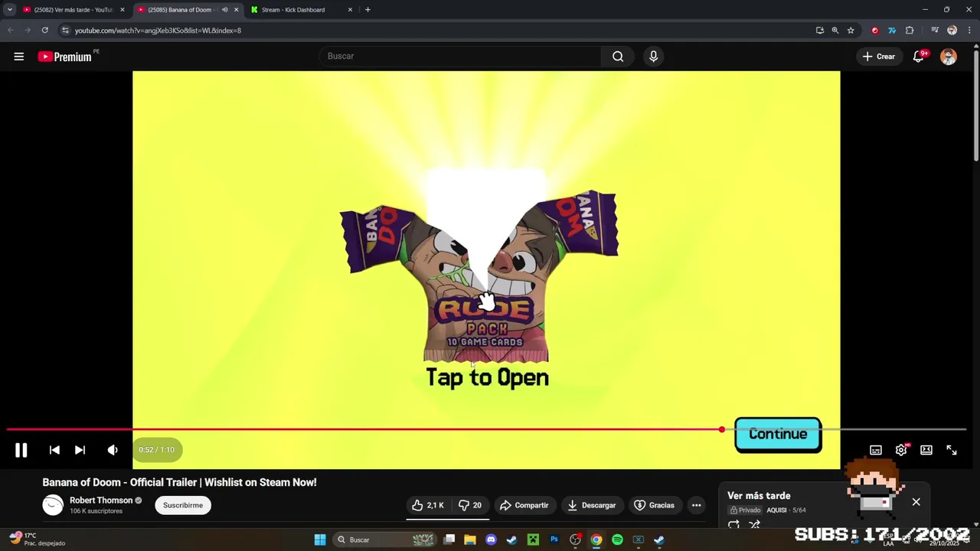Toggle playlist loop button
The image size is (980, 551).
click(x=733, y=525)
